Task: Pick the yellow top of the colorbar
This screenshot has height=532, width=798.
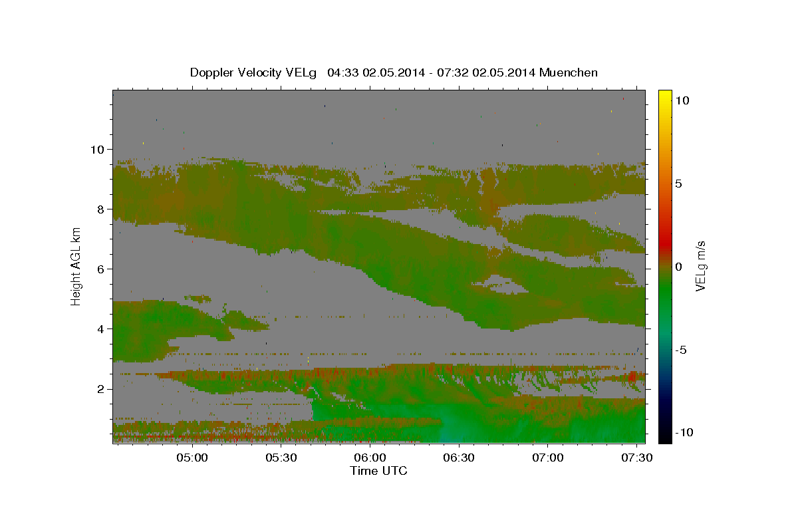Action: click(664, 94)
